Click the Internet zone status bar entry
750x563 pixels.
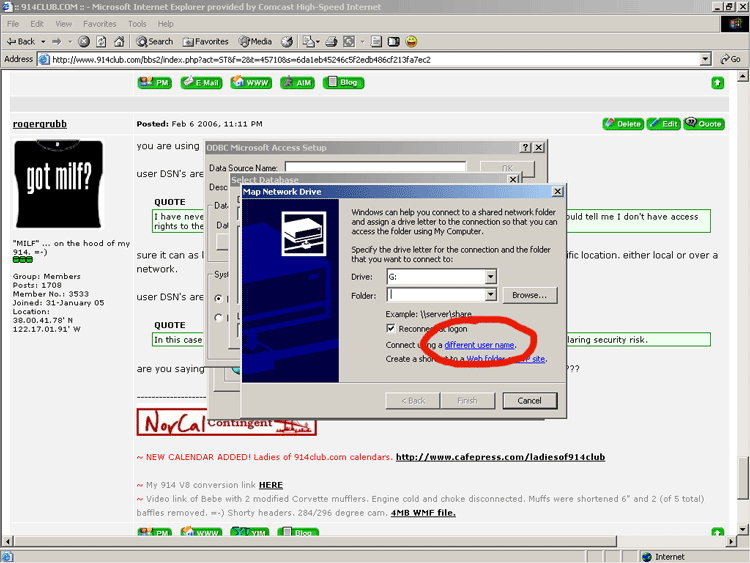[663, 557]
